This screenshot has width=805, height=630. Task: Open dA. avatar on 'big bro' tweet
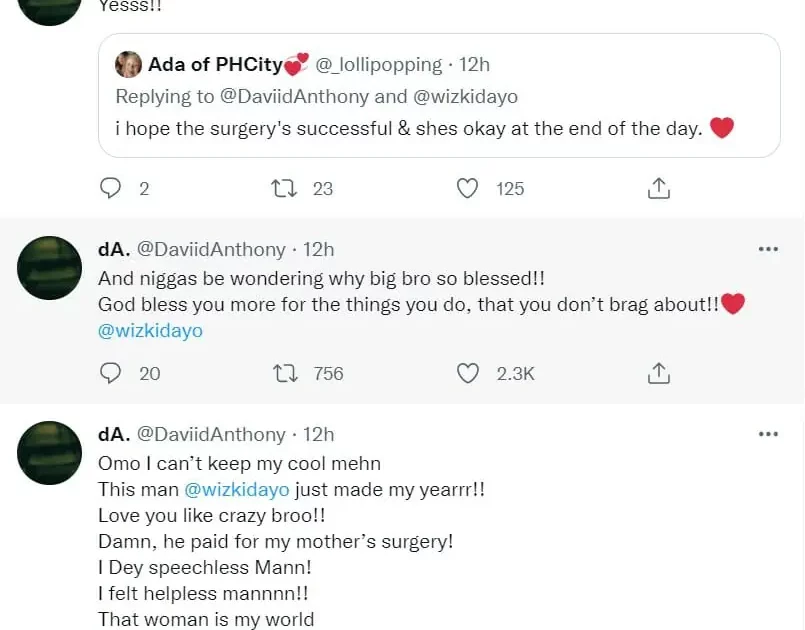[x=50, y=269]
